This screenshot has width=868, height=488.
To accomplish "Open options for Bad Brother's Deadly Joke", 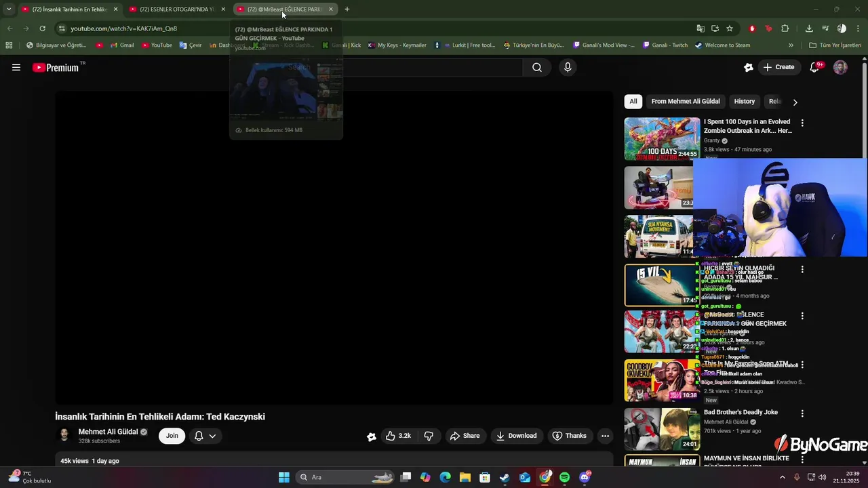I will tap(802, 413).
